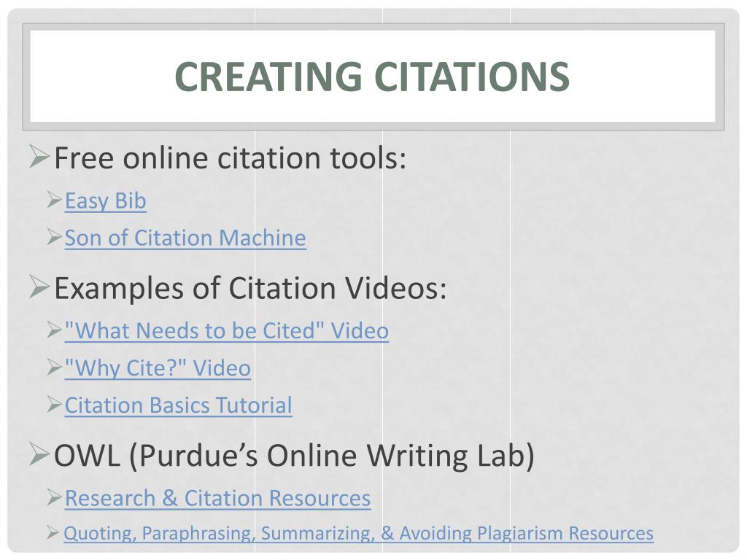Screen dimensions: 747x560
Task: Select the CREATING CITATIONS title text
Action: tap(372, 77)
